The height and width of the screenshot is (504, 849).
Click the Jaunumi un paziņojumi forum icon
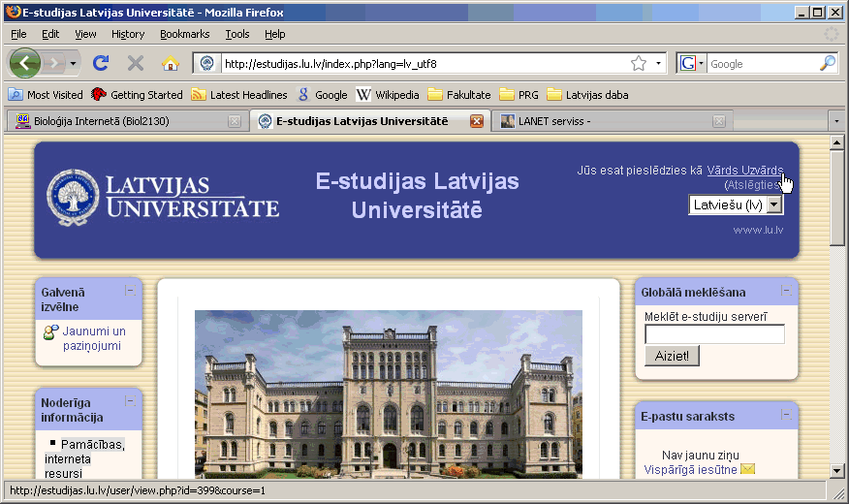[51, 331]
